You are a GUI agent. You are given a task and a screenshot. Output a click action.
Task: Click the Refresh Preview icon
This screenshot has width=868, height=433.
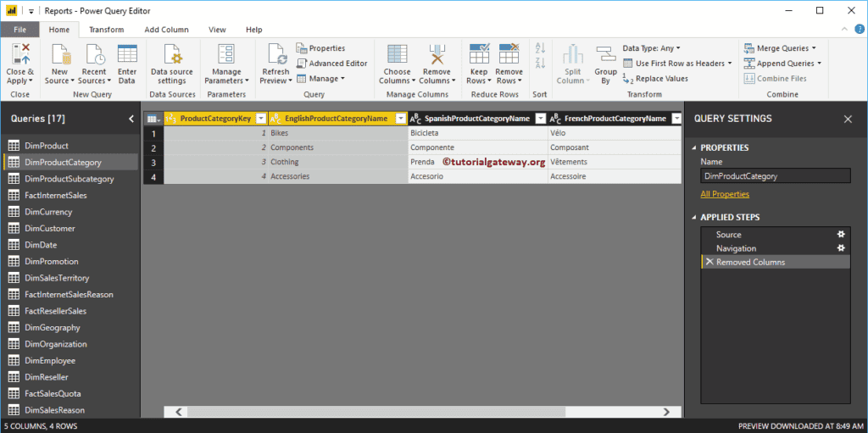pyautogui.click(x=275, y=54)
